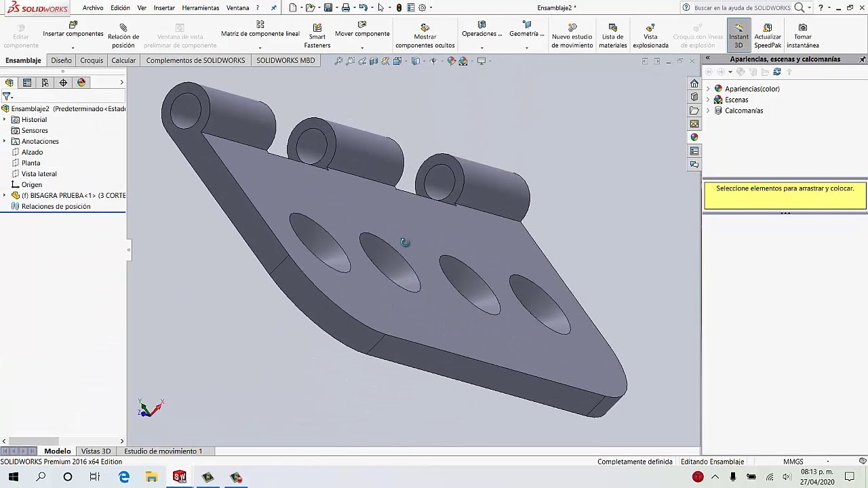Click Zoom to area icon
The width and height of the screenshot is (868, 488).
click(x=350, y=61)
